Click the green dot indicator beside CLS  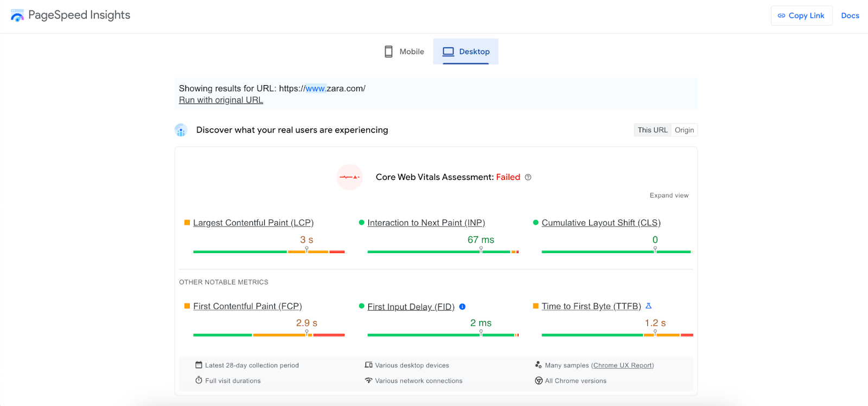pyautogui.click(x=535, y=222)
